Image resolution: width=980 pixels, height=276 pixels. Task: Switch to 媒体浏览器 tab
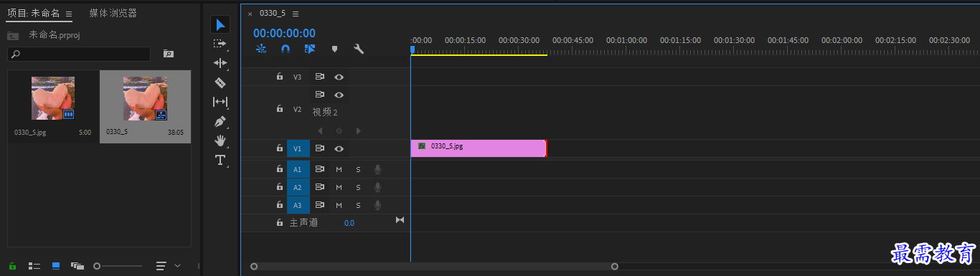pyautogui.click(x=113, y=13)
